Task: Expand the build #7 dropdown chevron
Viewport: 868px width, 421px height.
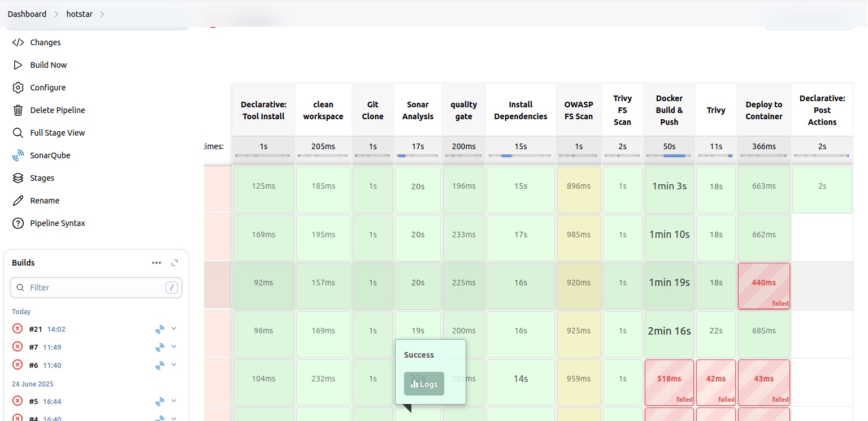Action: (174, 346)
